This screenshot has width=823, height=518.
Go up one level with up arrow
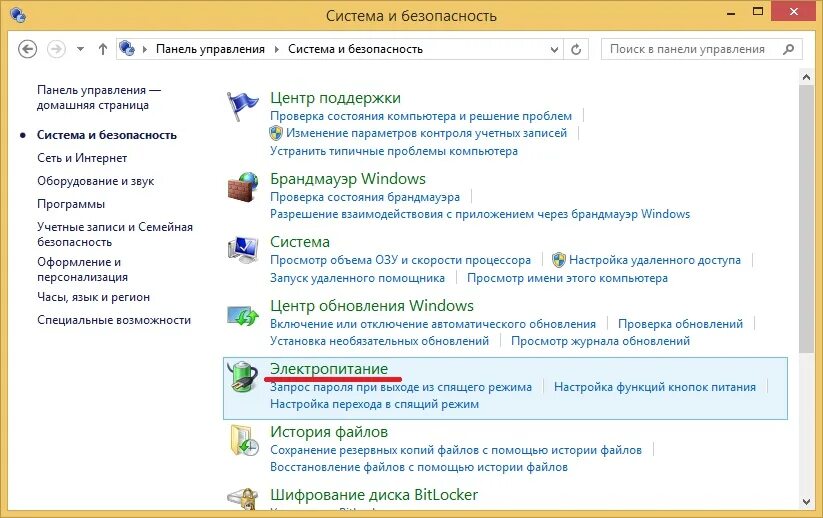tap(103, 49)
